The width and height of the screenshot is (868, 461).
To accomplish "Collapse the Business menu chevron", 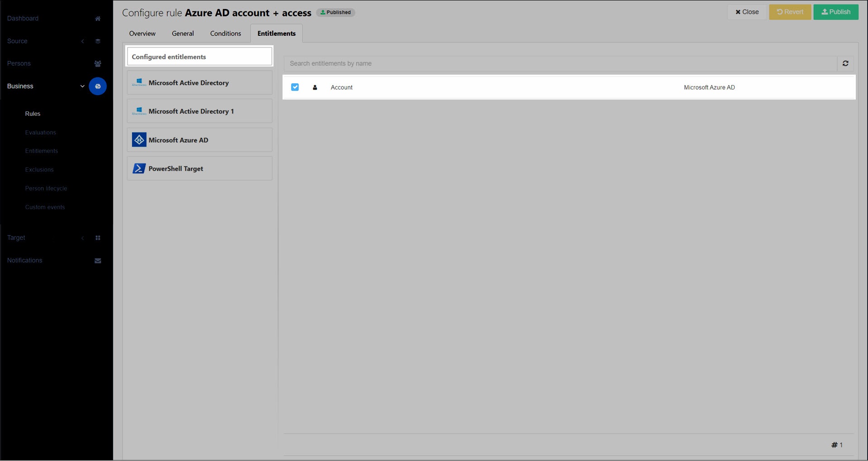I will coord(82,86).
